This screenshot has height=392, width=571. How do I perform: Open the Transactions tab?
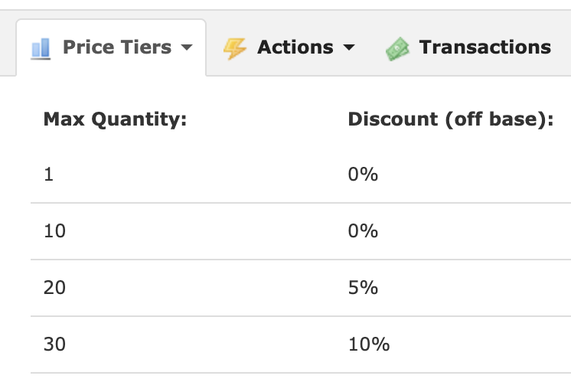[468, 47]
